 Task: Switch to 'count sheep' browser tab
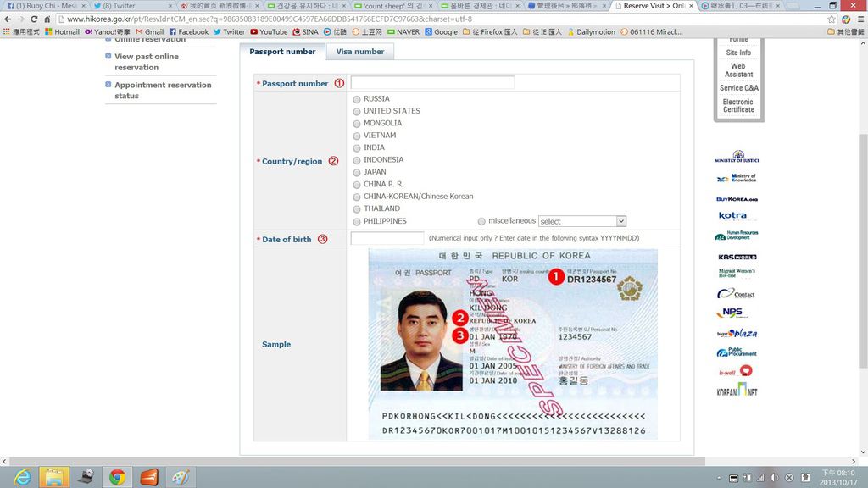click(393, 6)
